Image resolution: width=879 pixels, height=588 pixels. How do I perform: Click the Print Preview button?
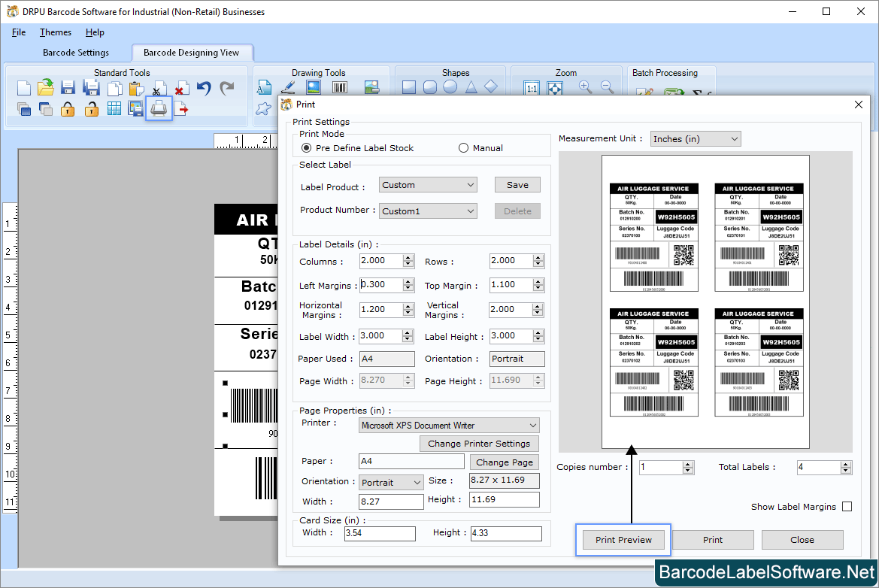pos(623,539)
